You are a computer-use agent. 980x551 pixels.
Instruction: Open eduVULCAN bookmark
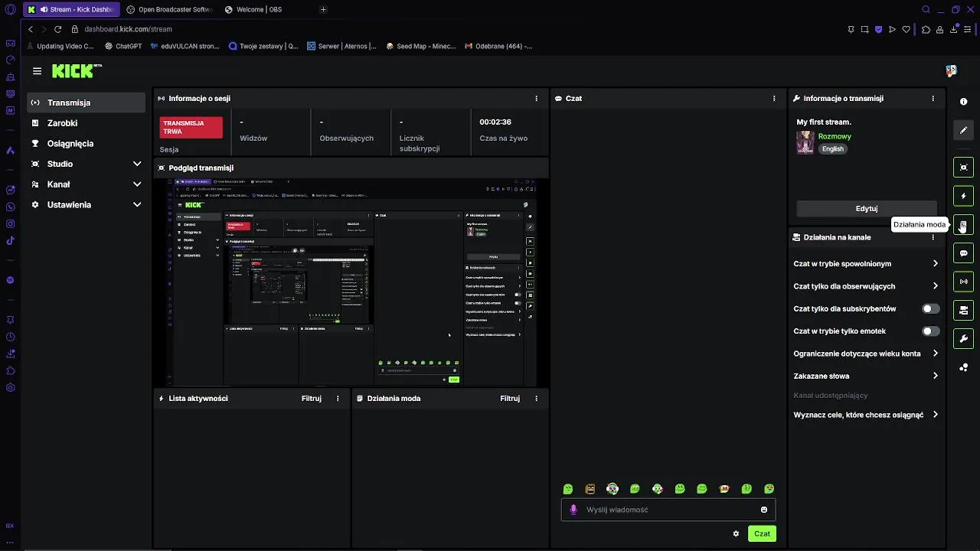tap(185, 46)
